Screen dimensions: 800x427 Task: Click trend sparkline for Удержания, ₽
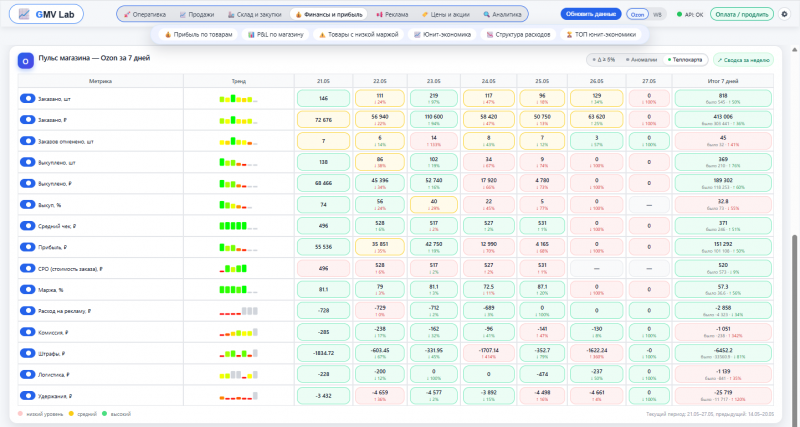(238, 396)
